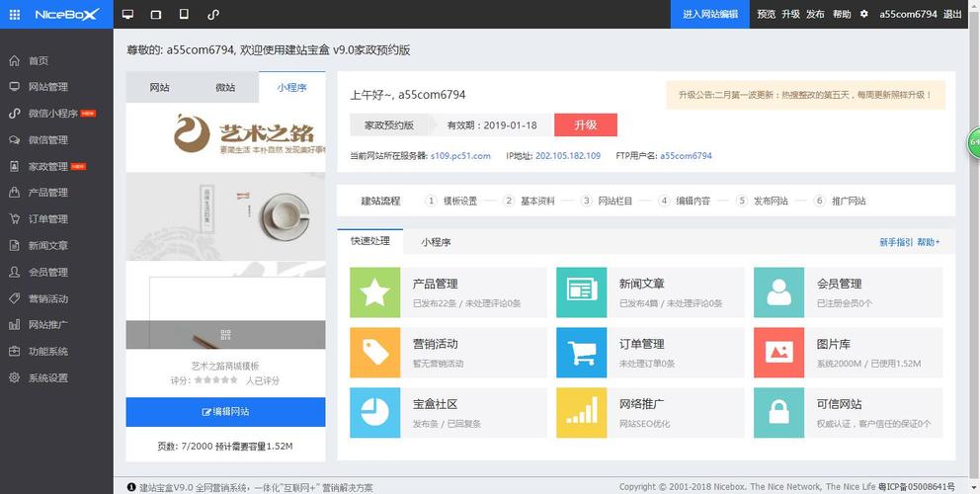
Task: Select the mobile phone preview icon
Action: pos(184,14)
